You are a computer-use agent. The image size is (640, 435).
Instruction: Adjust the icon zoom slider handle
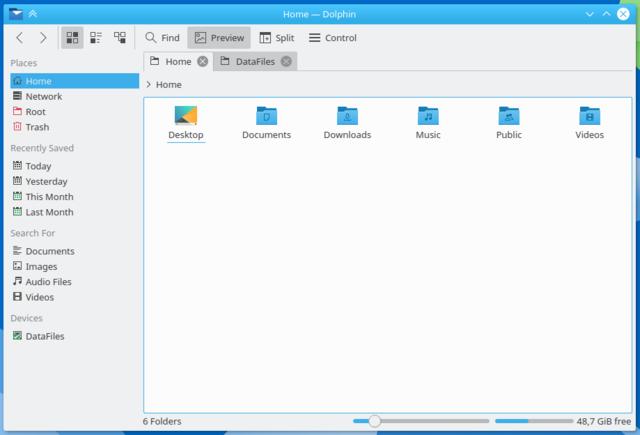coord(374,421)
